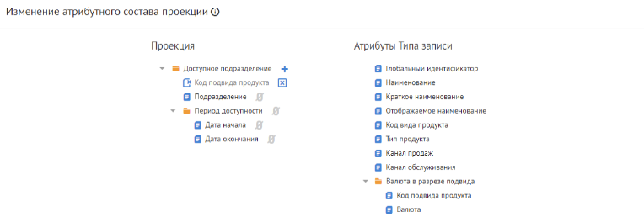Image resolution: width=644 pixels, height=217 pixels.
Task: Click the link icon next to Дата окончания
Action: [x=271, y=139]
